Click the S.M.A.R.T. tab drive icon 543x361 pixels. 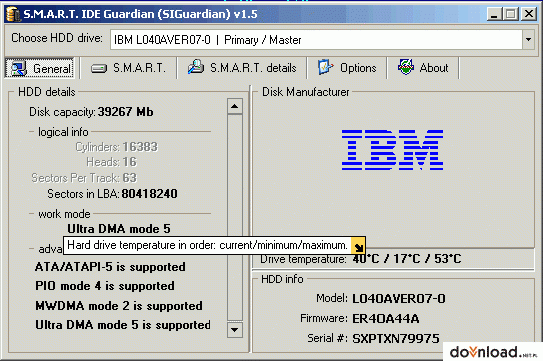click(x=99, y=69)
